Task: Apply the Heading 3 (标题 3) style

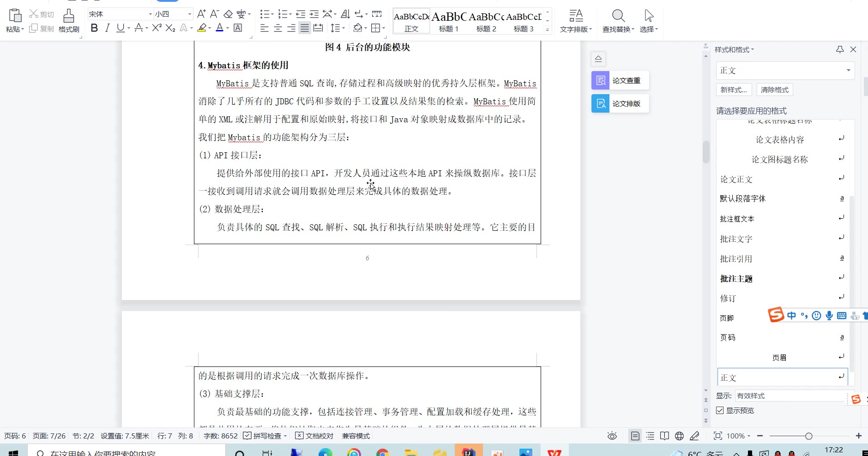Action: (524, 21)
